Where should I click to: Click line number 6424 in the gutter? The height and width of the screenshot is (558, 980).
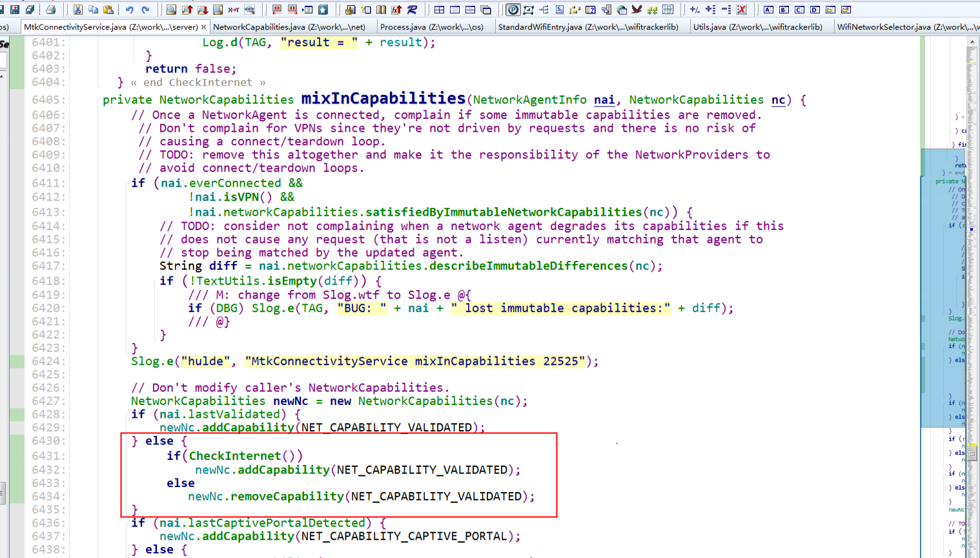pyautogui.click(x=48, y=361)
